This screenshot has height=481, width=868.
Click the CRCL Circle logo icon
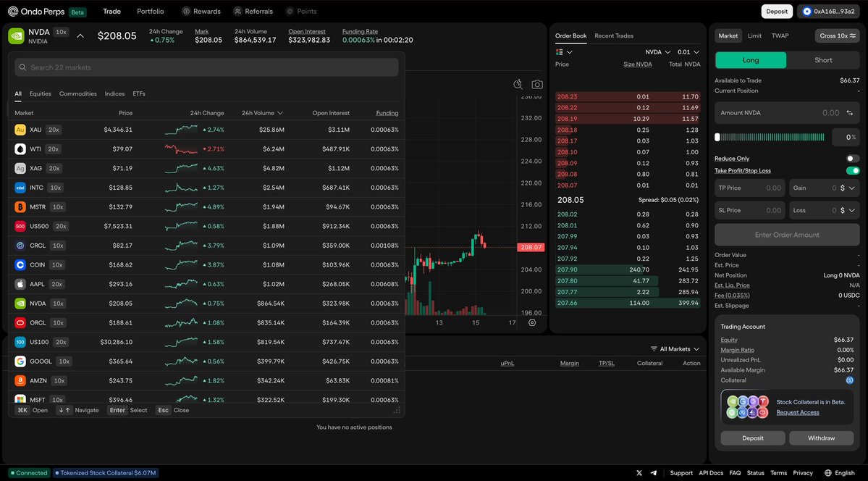(x=20, y=246)
